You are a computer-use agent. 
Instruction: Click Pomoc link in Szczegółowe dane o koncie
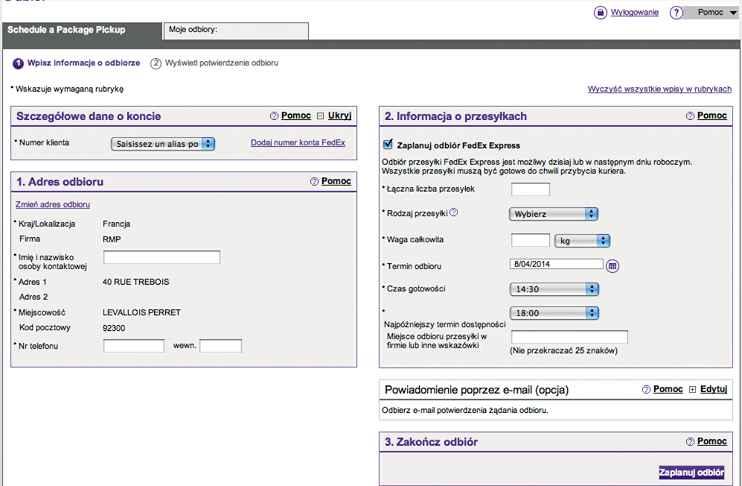(x=296, y=116)
